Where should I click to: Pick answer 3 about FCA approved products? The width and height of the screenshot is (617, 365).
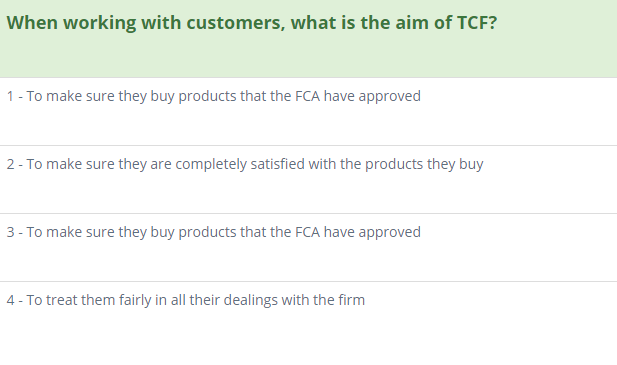click(x=308, y=248)
